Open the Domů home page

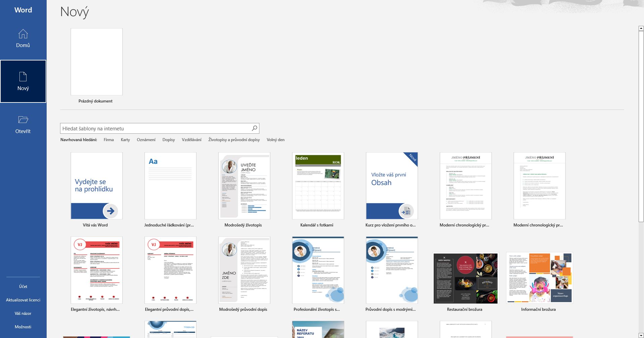click(x=23, y=39)
